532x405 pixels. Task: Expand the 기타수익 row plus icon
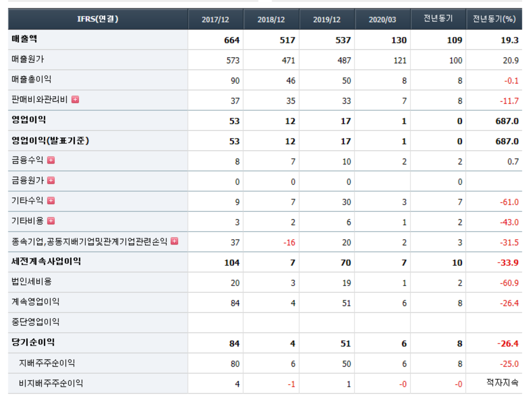click(x=51, y=201)
